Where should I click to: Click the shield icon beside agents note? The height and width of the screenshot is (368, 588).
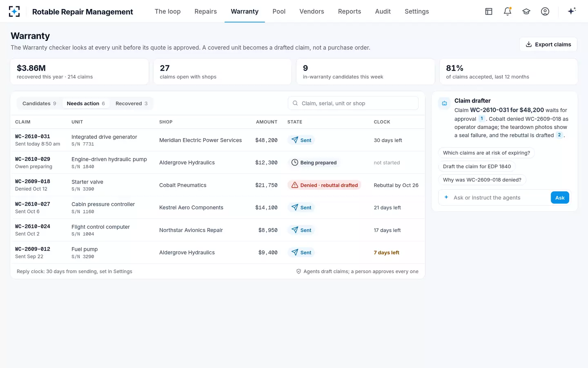298,272
